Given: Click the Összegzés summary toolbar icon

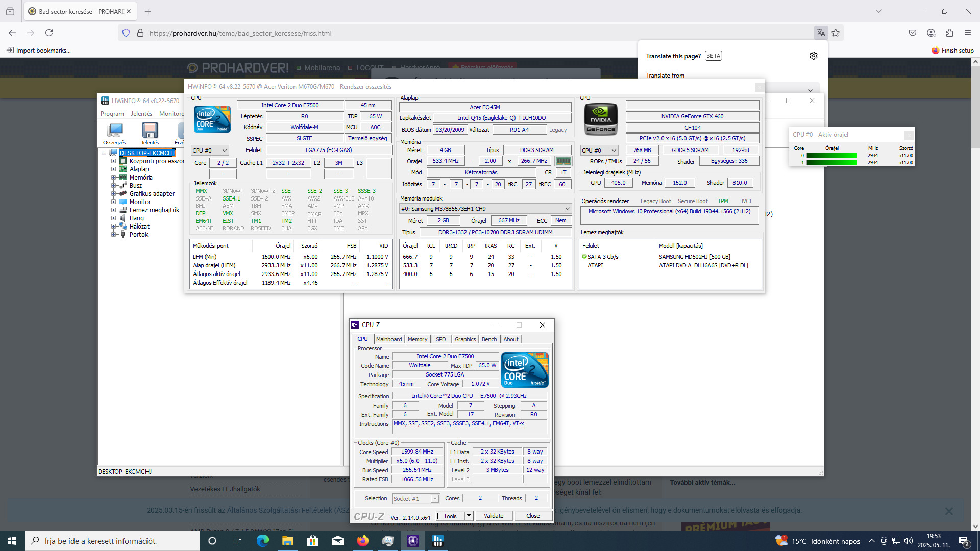Looking at the screenshot, I should click(114, 132).
